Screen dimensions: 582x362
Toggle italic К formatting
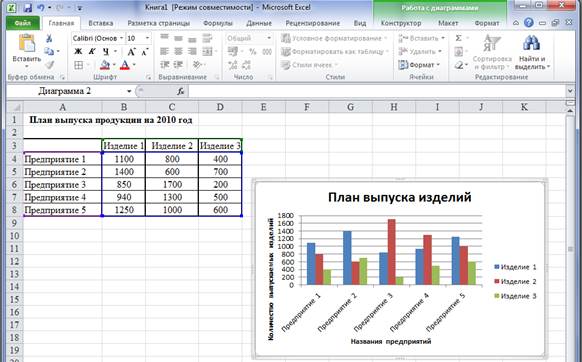point(92,52)
